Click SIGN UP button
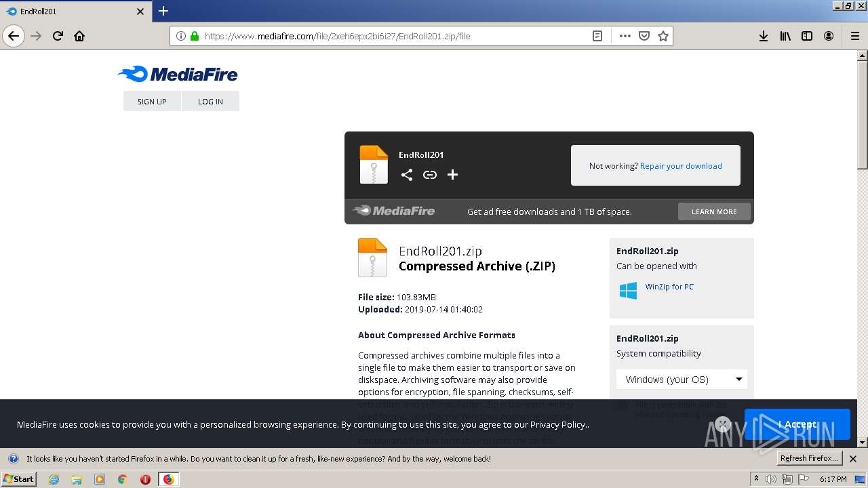 tap(152, 101)
